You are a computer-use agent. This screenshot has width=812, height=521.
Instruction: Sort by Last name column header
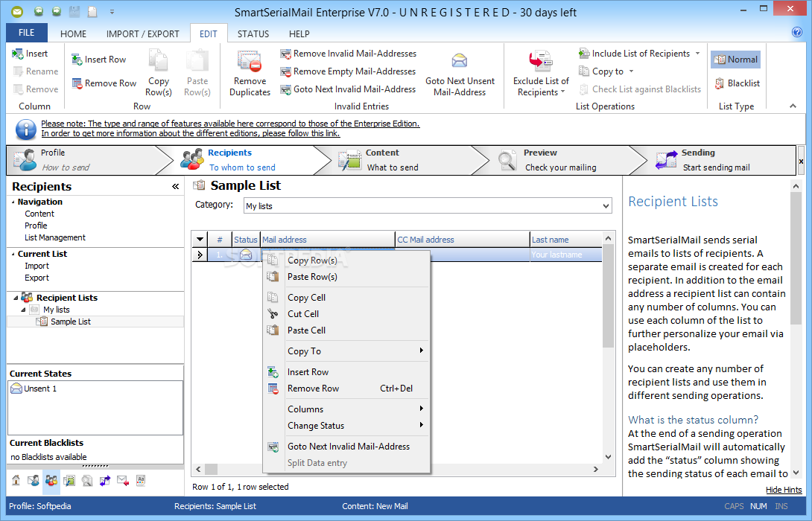[566, 240]
